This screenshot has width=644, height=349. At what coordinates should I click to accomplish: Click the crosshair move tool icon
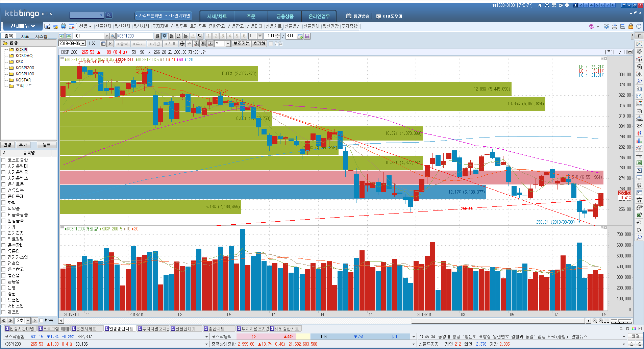(182, 44)
